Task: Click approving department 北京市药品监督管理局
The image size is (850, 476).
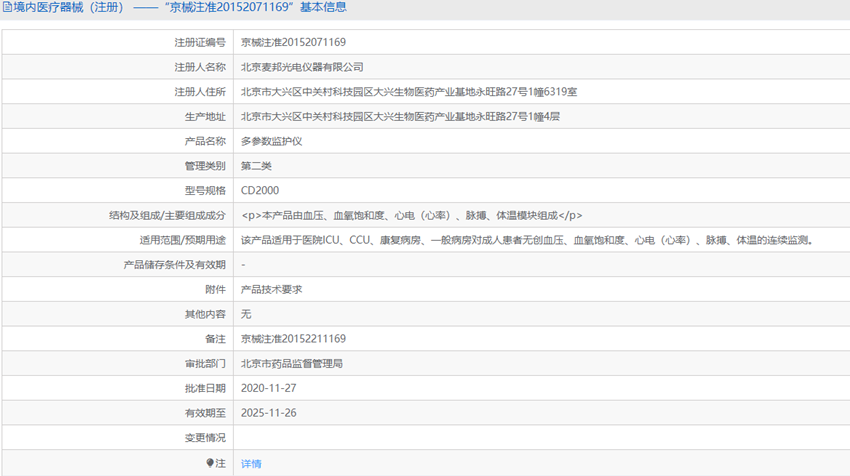Action: (292, 364)
